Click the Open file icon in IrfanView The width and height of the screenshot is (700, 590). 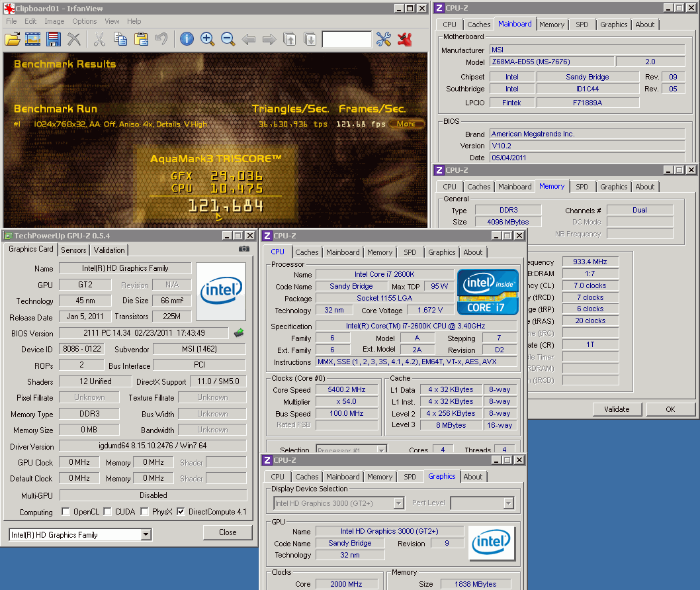point(13,39)
